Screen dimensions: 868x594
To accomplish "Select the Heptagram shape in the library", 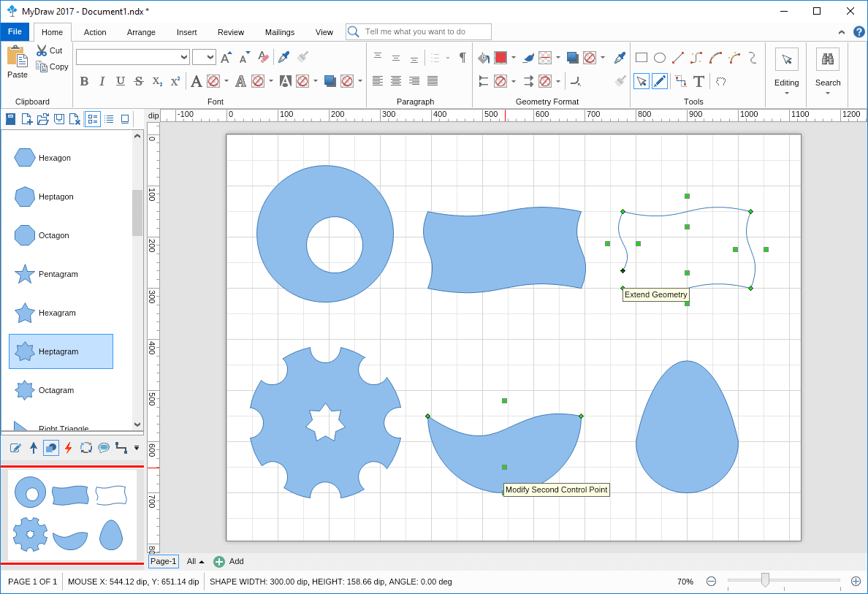I will (x=61, y=351).
